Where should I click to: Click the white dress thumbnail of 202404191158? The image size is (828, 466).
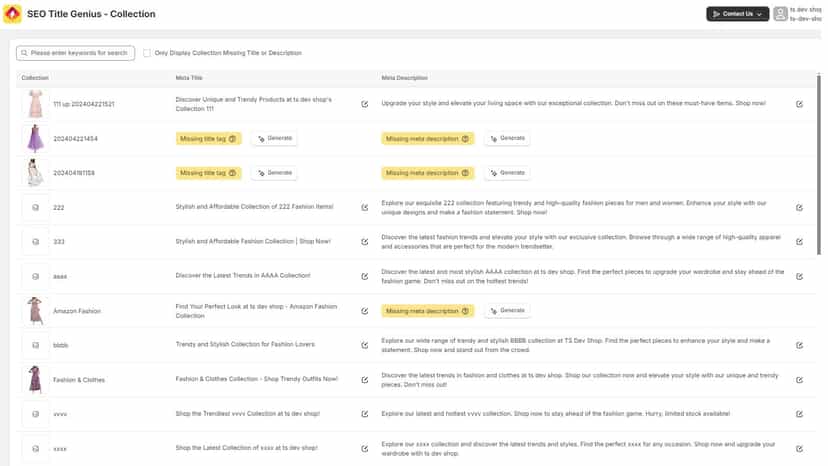coord(35,173)
